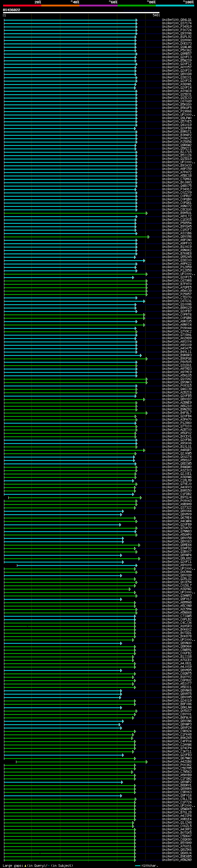Click the UniRef100_P00362 label
Viewport: 197px width, 868px height.
[177, 765]
